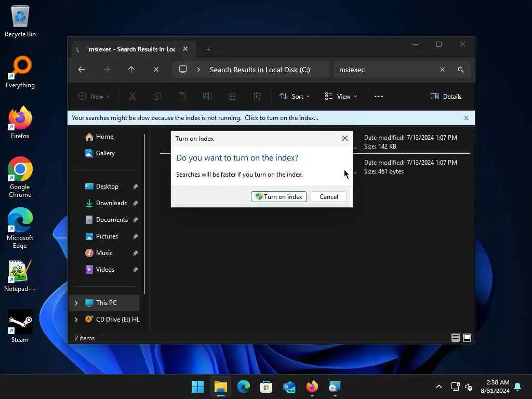The width and height of the screenshot is (532, 399).
Task: Click Search Results in Local Disk (C:) breadcrumb
Action: click(x=260, y=70)
